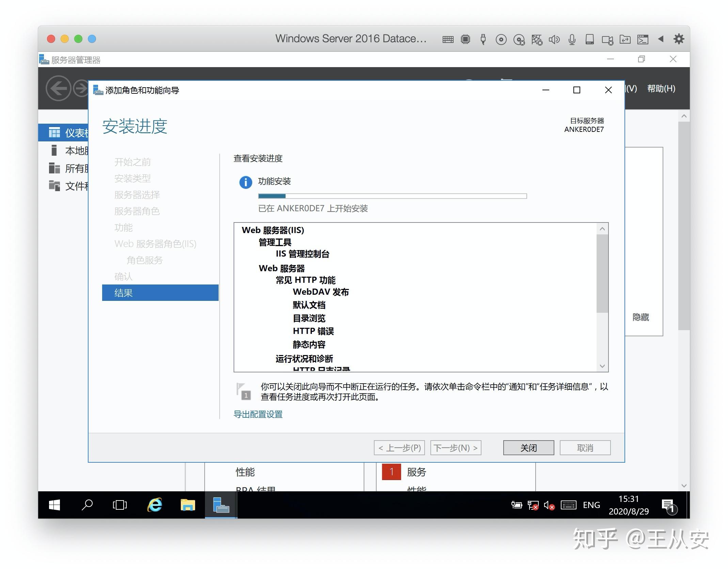This screenshot has height=569, width=728.
Task: Open notifications from the system tray
Action: click(668, 505)
